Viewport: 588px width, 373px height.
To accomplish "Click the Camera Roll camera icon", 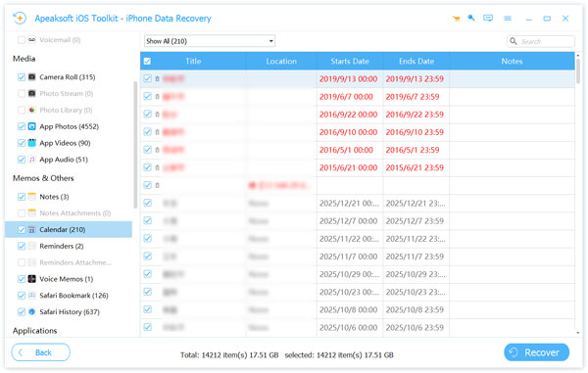I will click(32, 76).
